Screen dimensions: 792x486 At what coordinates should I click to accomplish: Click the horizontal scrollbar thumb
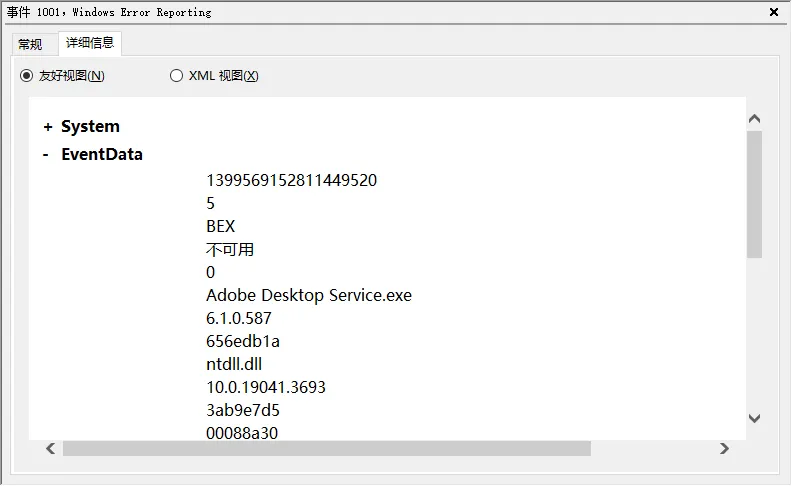(x=327, y=449)
